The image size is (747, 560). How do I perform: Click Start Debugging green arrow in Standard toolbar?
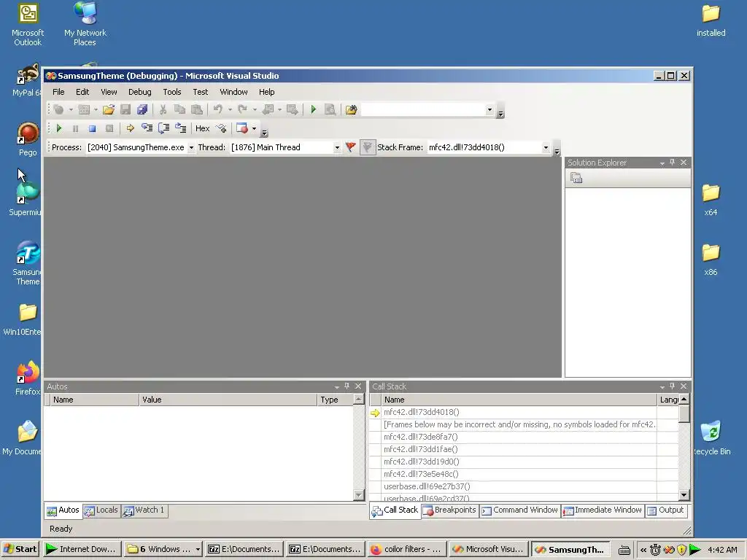[x=313, y=109]
